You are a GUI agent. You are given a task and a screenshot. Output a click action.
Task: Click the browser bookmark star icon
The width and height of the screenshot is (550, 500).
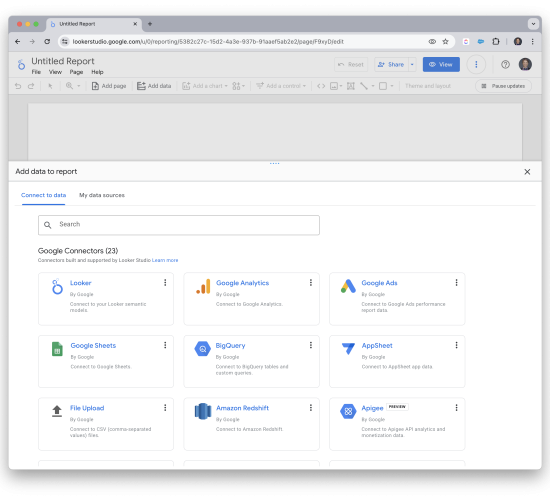445,42
